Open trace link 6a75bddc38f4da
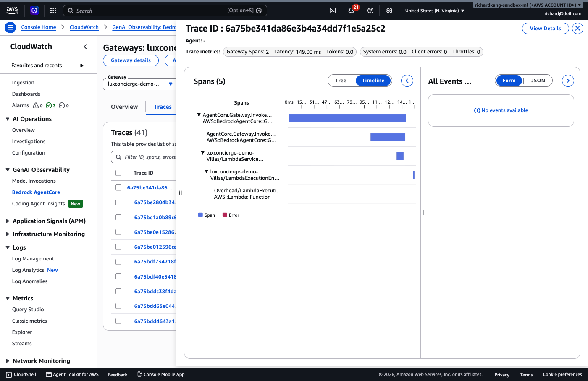The image size is (588, 381). [x=155, y=291]
